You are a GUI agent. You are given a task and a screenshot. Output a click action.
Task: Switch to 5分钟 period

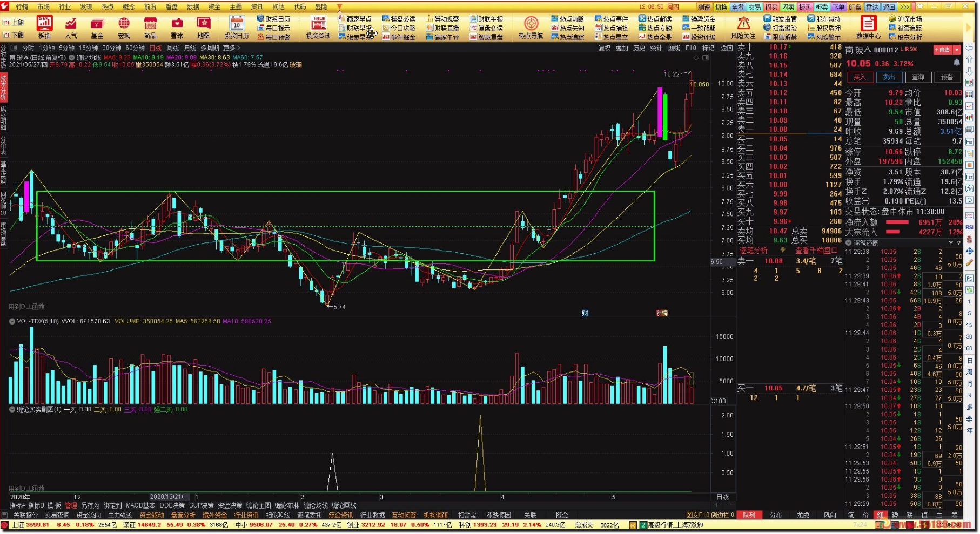[67, 48]
